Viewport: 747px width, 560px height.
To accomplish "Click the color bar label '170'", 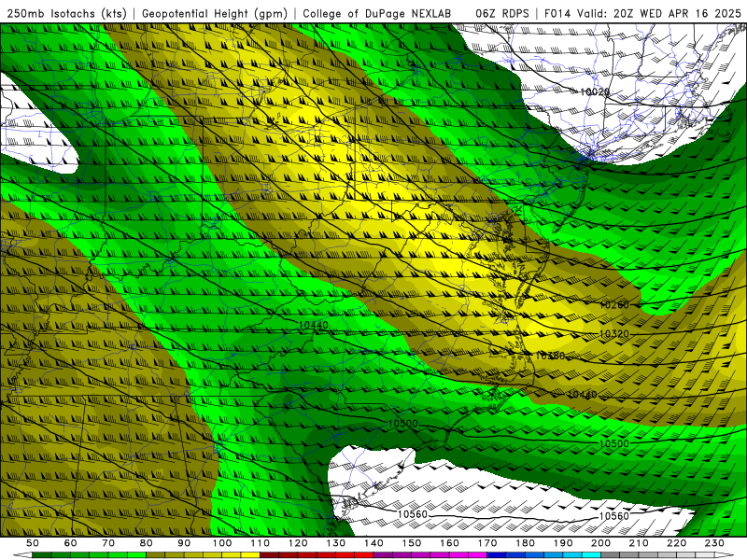I will click(487, 543).
